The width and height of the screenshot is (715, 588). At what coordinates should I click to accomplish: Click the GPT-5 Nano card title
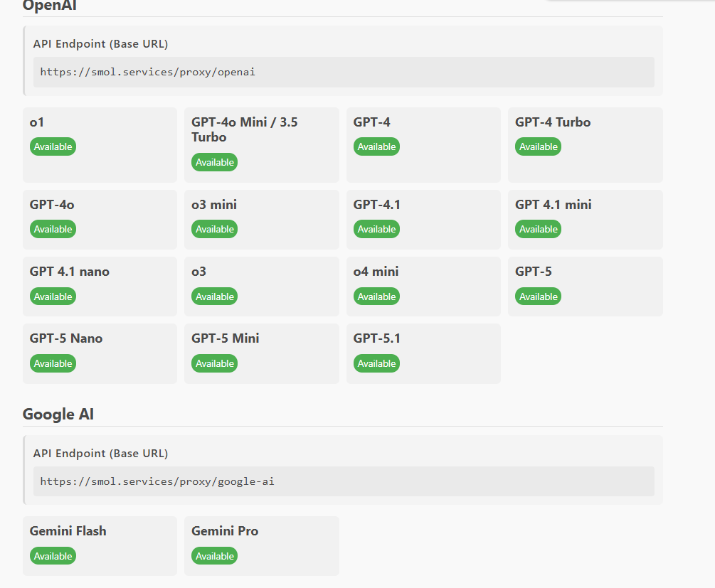pos(66,338)
